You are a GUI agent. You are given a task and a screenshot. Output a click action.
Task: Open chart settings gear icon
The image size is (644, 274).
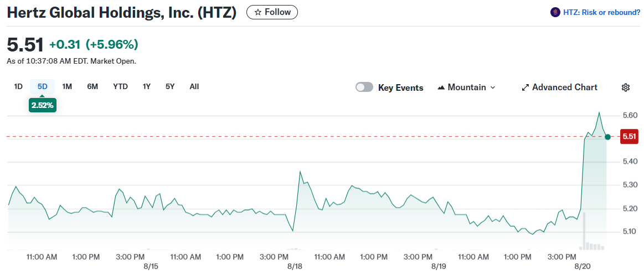[x=626, y=87]
